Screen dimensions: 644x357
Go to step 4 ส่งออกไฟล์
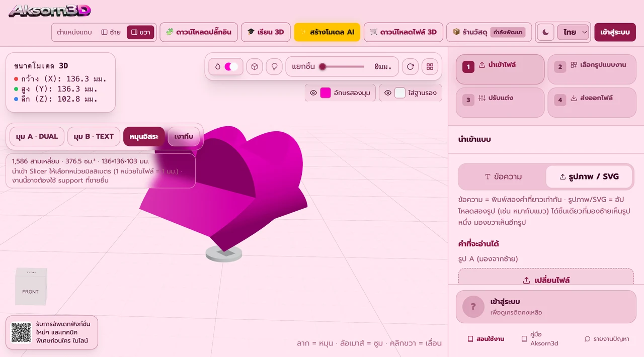[592, 103]
